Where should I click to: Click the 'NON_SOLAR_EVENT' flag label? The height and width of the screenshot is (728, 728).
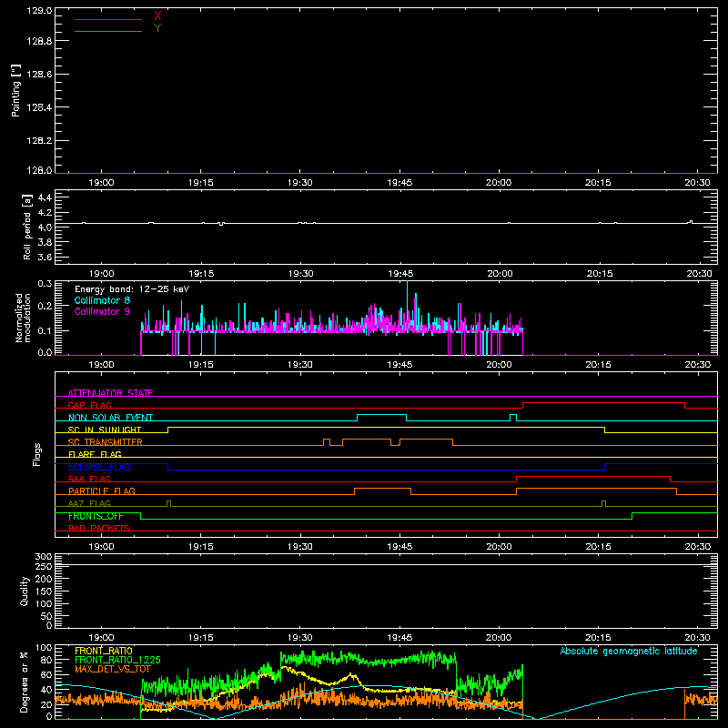pyautogui.click(x=110, y=418)
